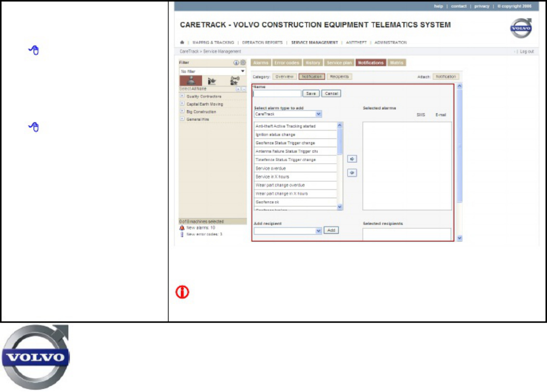The image size is (547, 392).
Task: Go to the home page icon
Action: pos(182,42)
